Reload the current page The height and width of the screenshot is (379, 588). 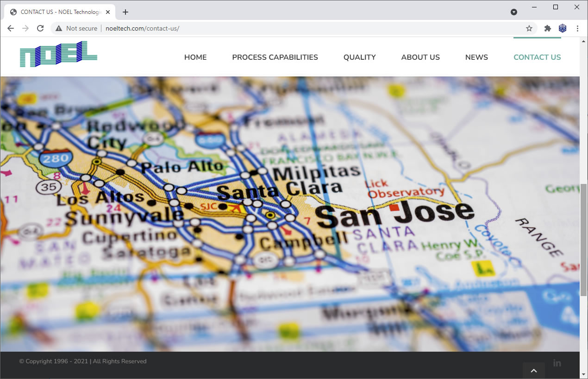click(x=40, y=28)
